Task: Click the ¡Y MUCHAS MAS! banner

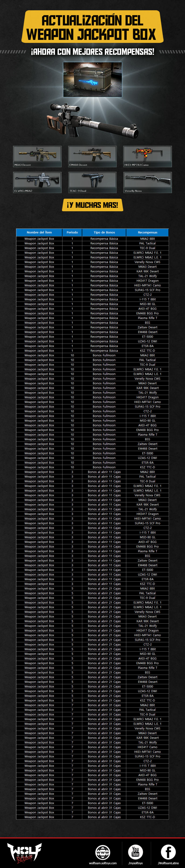Action: pyautogui.click(x=92, y=205)
